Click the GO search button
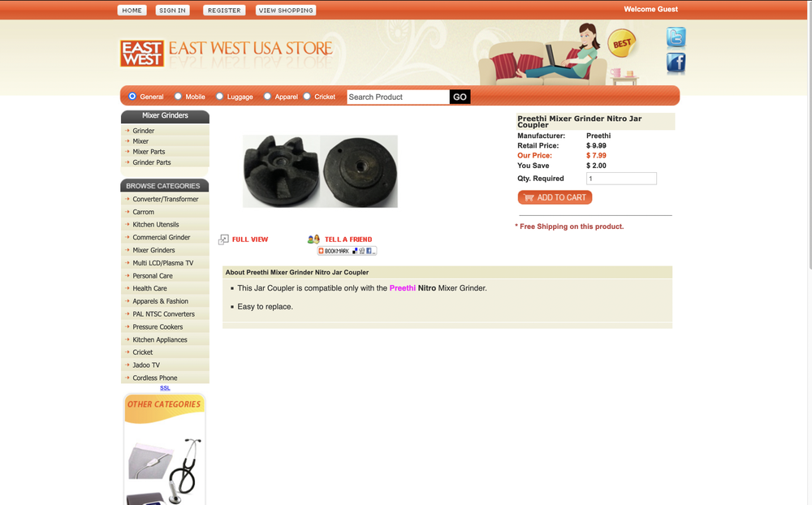Screen dimensions: 812x505 [x=460, y=97]
